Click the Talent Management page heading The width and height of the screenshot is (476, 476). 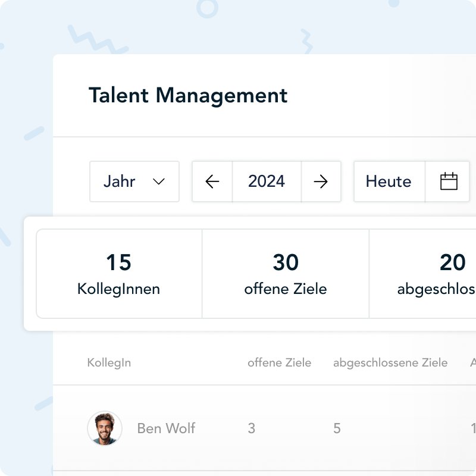click(x=188, y=95)
